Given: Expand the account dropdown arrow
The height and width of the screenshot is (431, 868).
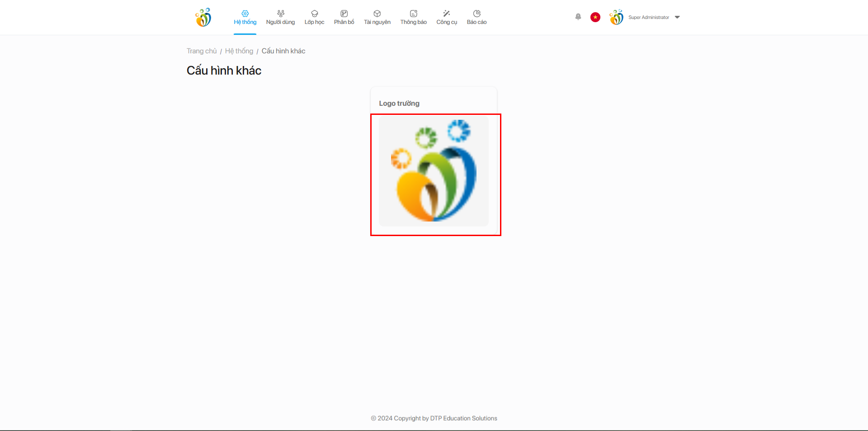Looking at the screenshot, I should (x=677, y=17).
